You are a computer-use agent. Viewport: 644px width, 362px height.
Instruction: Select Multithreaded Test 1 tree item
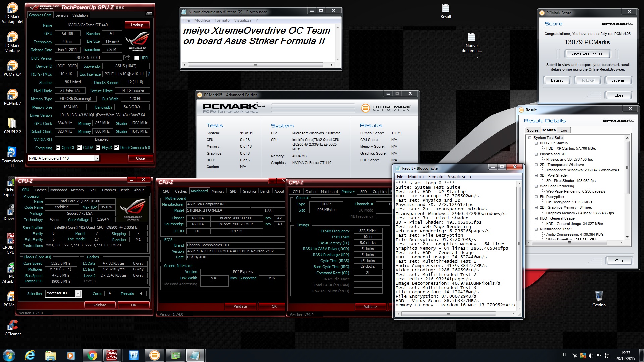(556, 229)
